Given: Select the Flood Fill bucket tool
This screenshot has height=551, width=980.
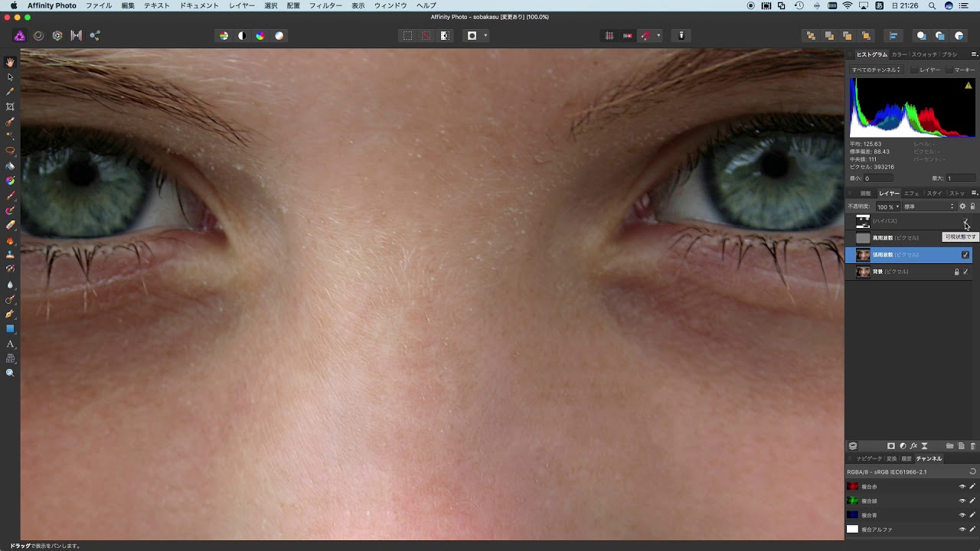Looking at the screenshot, I should 10,166.
